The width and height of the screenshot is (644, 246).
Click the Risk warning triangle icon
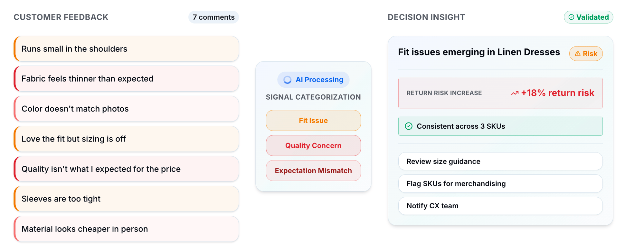[578, 54]
